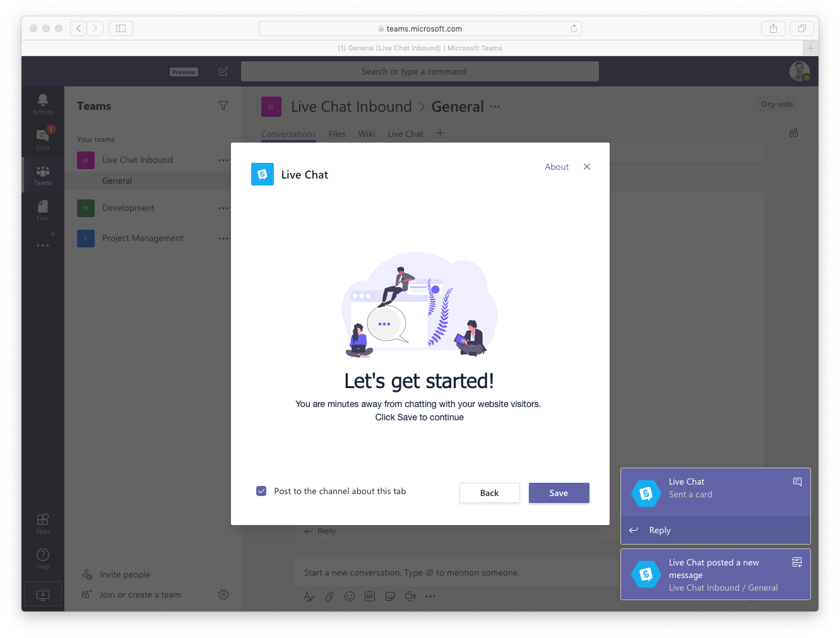The height and width of the screenshot is (638, 840).
Task: Open the sticker icon in compose toolbar
Action: click(x=390, y=596)
